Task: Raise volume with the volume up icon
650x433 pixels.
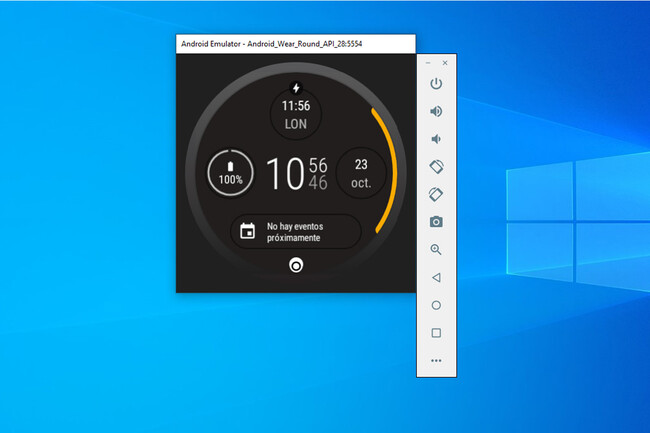Action: point(436,111)
